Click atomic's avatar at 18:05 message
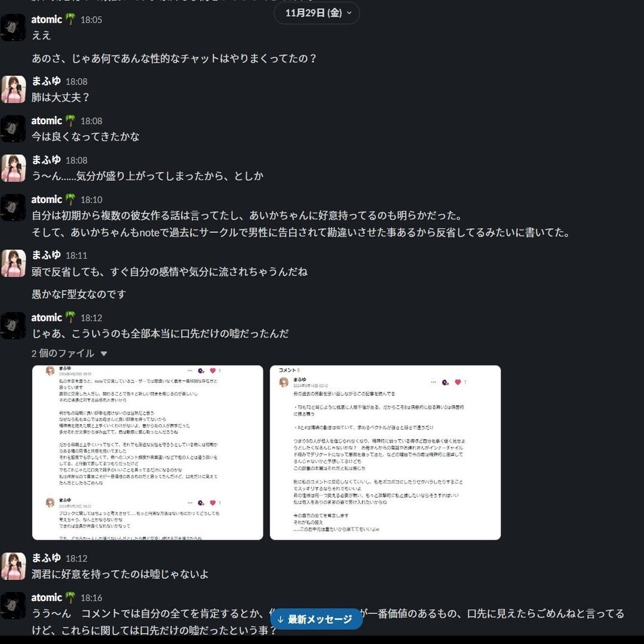 (x=13, y=27)
